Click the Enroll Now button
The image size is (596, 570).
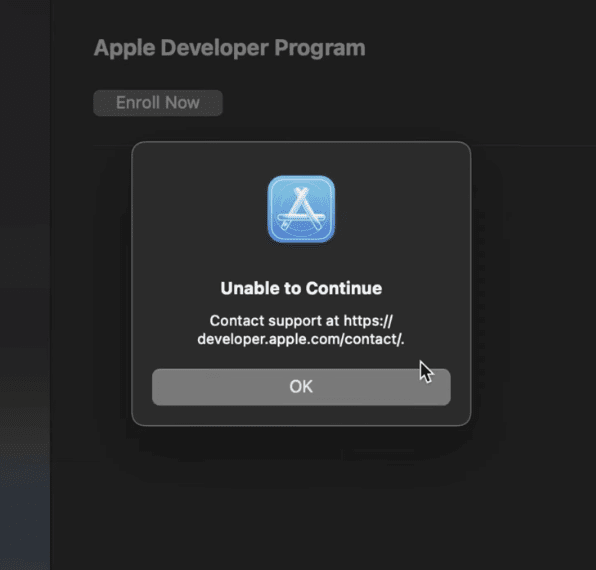tap(158, 103)
